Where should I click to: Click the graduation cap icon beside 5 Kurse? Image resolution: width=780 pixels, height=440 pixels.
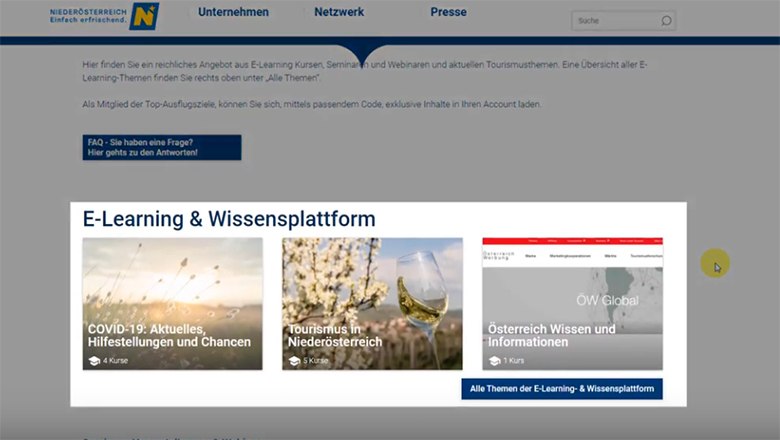click(294, 361)
